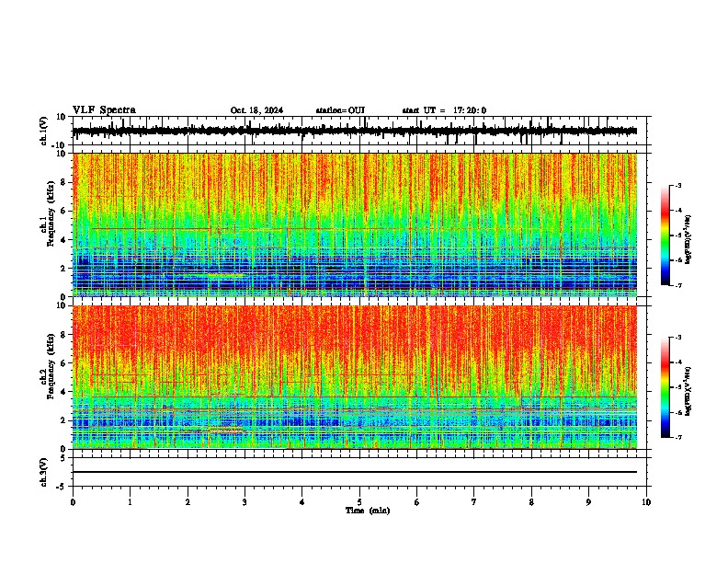Click time axis tick label "2"
728x563 pixels.
(188, 502)
